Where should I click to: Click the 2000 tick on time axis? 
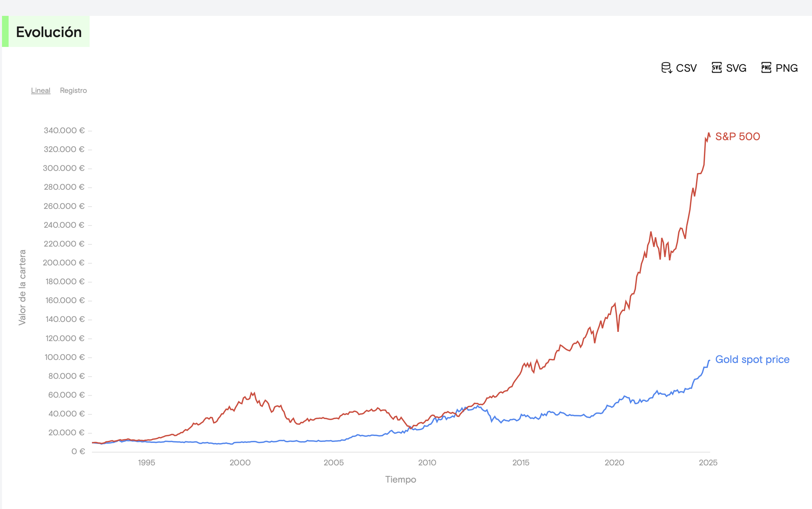coord(240,462)
